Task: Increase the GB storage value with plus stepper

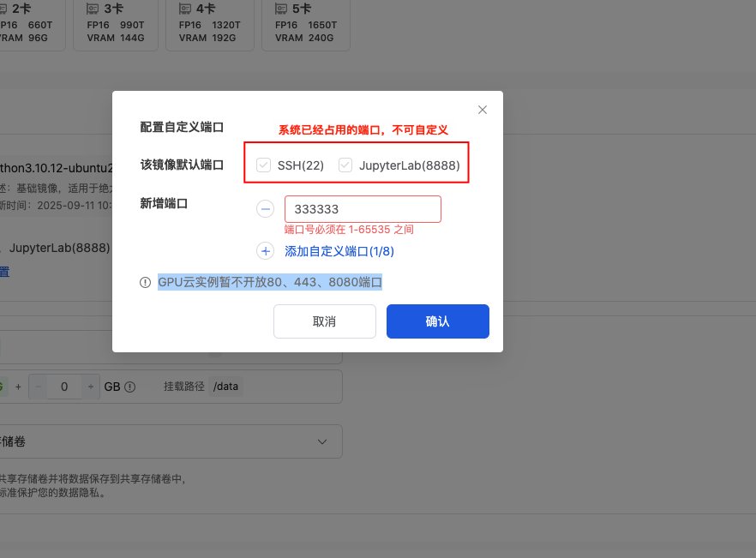Action: (91, 387)
